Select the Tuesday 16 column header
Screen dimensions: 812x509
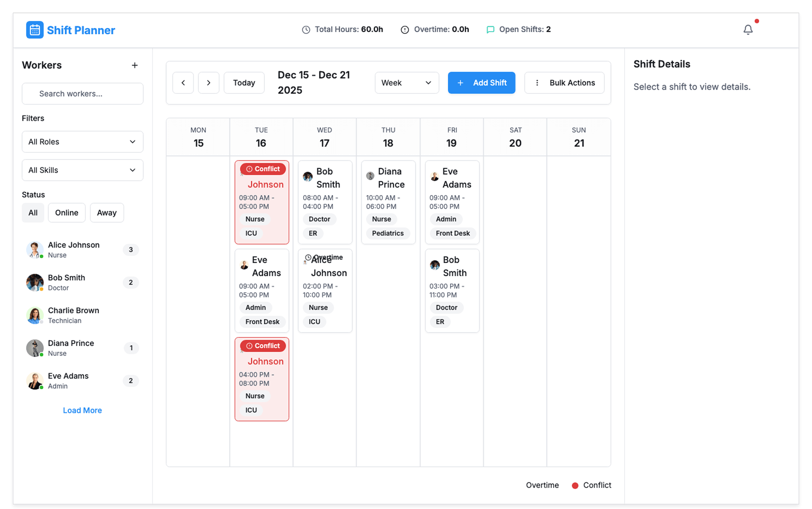click(x=261, y=137)
